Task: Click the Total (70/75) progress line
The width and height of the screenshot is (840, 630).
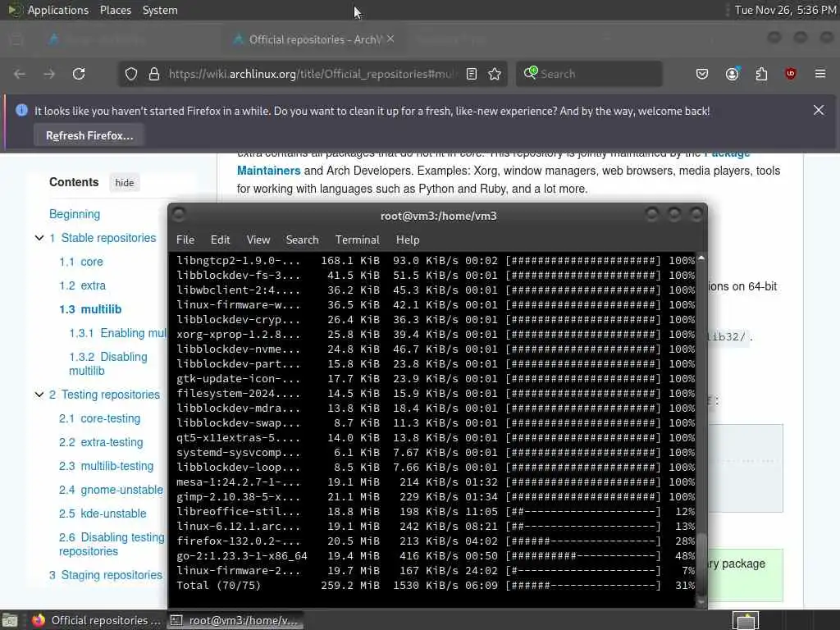Action: point(436,586)
